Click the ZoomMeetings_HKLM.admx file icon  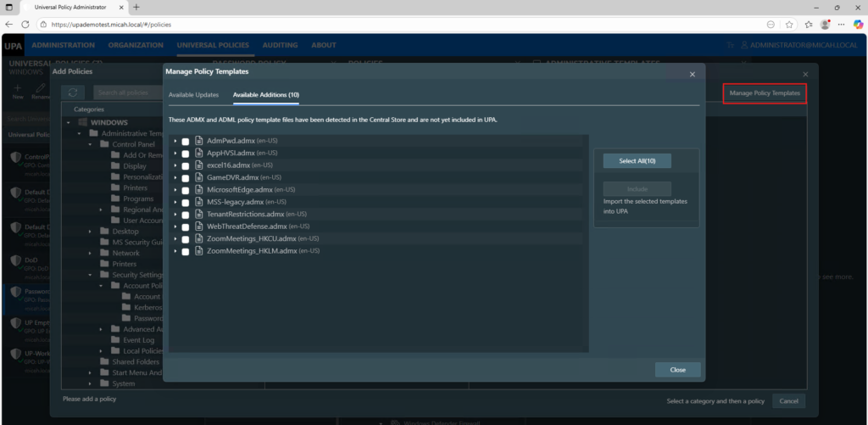200,251
